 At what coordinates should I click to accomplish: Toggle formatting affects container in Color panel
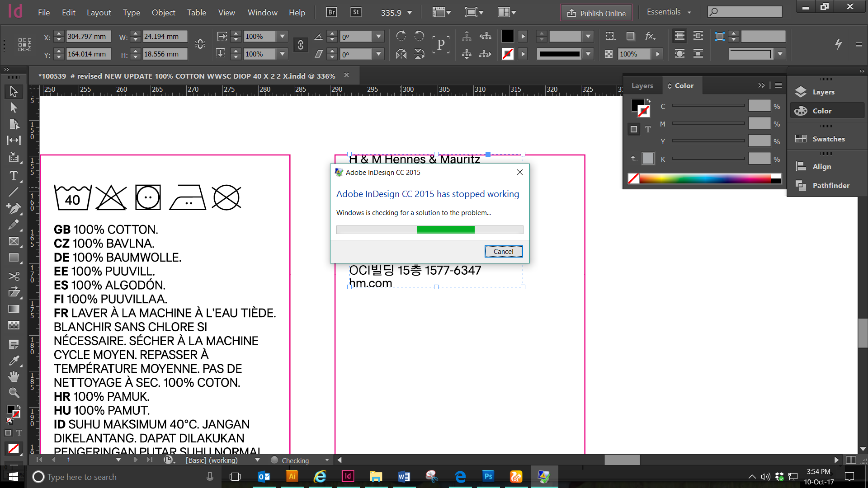pos(634,130)
